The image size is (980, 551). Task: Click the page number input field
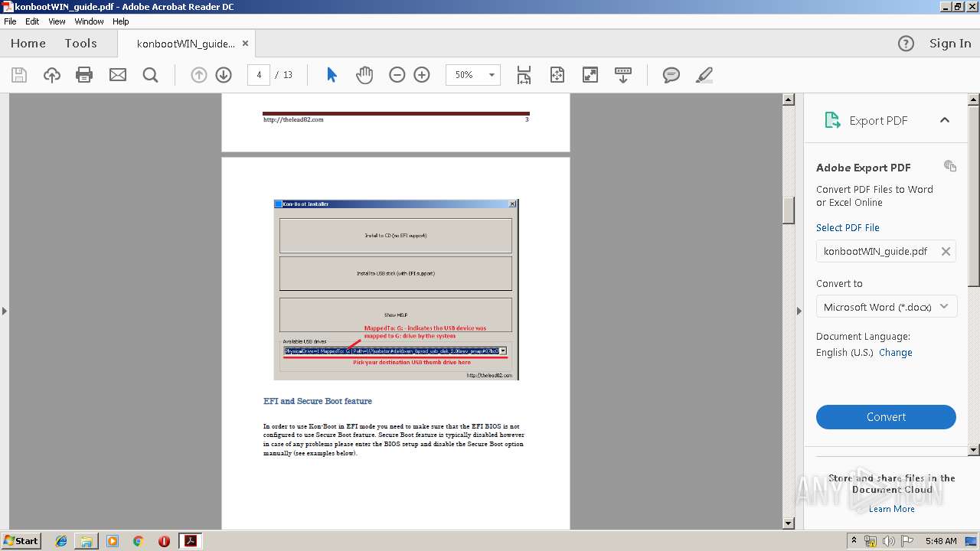pyautogui.click(x=259, y=75)
